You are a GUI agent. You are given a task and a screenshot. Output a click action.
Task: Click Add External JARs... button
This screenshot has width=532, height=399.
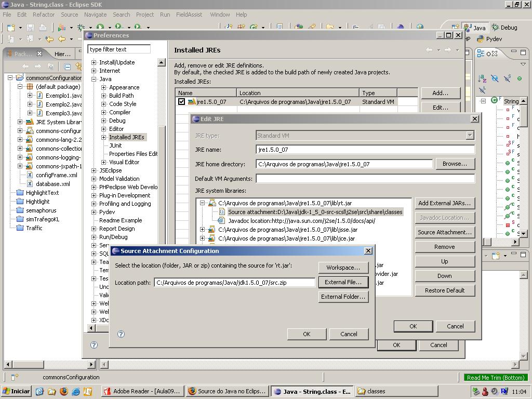445,203
